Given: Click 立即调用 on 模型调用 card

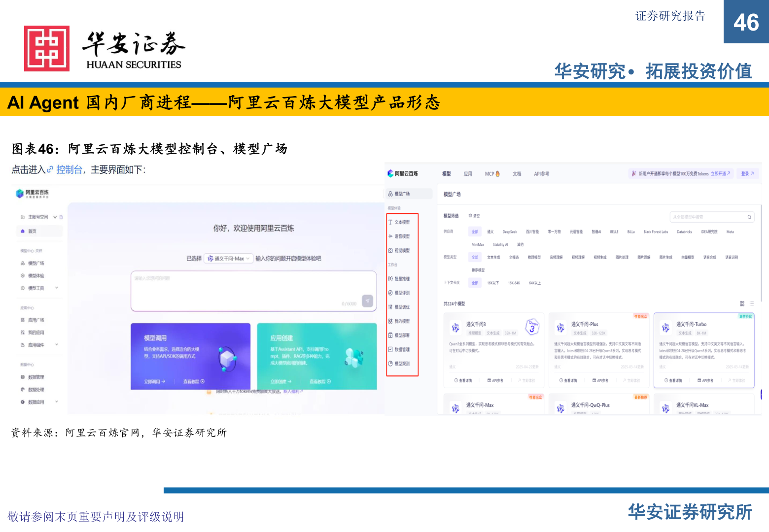Looking at the screenshot, I should (x=154, y=381).
